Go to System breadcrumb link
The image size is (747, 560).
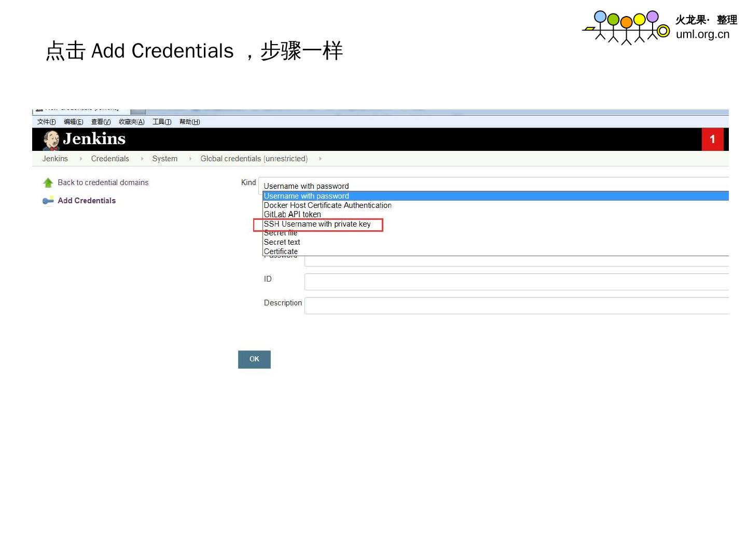click(x=165, y=159)
